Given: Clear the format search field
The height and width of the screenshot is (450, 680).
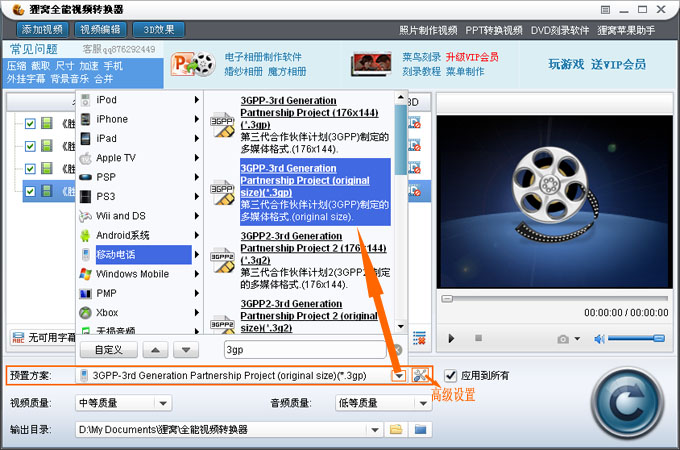Looking at the screenshot, I should (x=396, y=349).
